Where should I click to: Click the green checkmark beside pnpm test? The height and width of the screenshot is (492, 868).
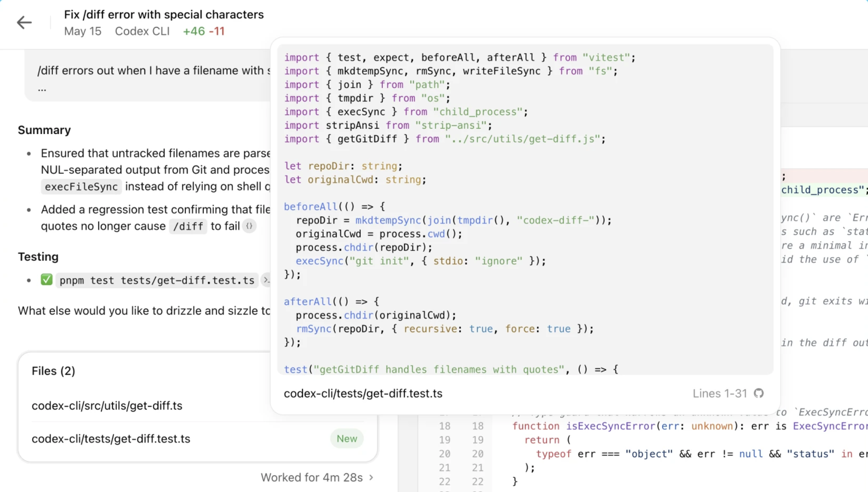point(46,280)
